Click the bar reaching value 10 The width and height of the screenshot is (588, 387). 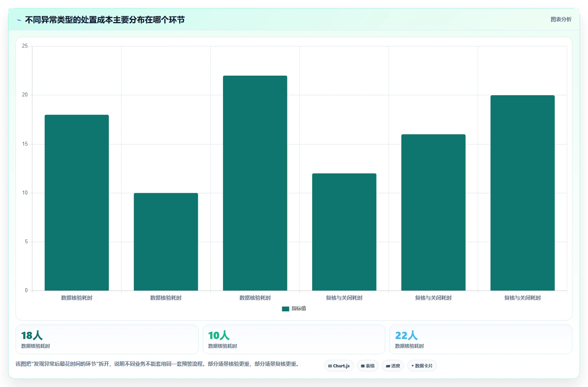pyautogui.click(x=166, y=242)
